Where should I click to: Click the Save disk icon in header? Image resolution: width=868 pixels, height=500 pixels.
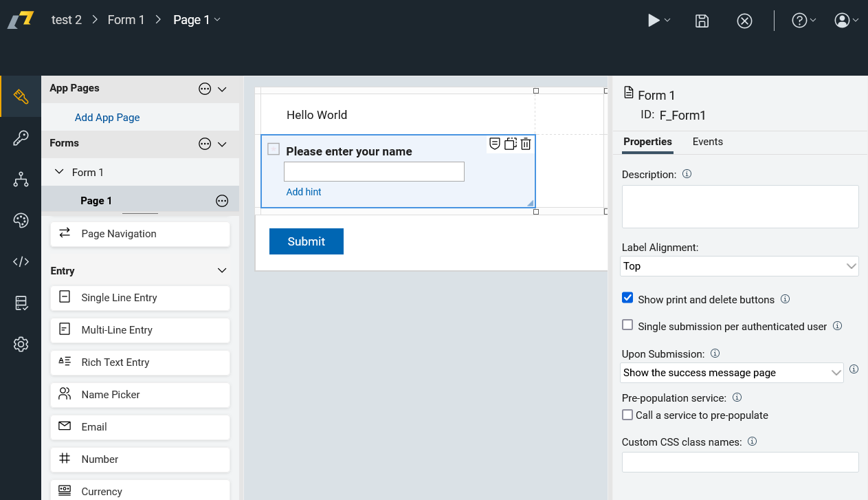coord(702,21)
